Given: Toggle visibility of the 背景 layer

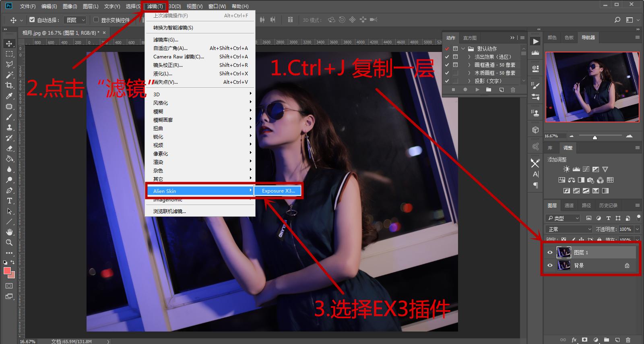Looking at the screenshot, I should coord(550,265).
